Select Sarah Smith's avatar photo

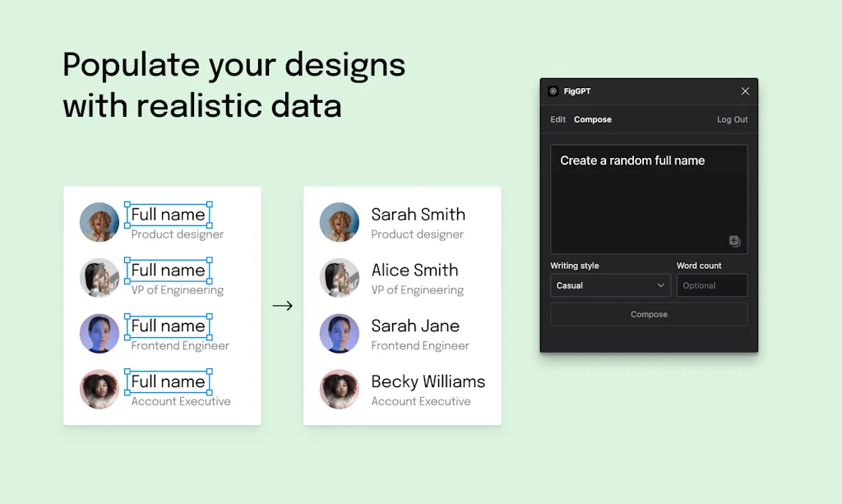339,222
